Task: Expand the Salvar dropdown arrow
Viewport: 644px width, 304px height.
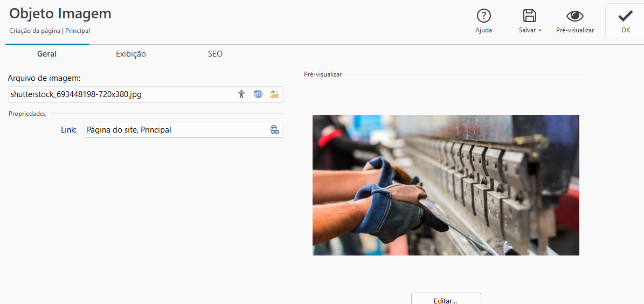Action: point(540,31)
